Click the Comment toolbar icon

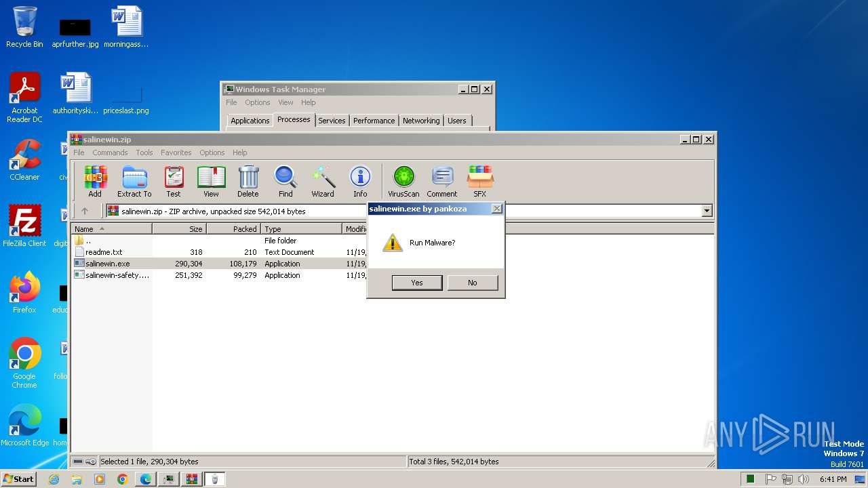(x=442, y=182)
